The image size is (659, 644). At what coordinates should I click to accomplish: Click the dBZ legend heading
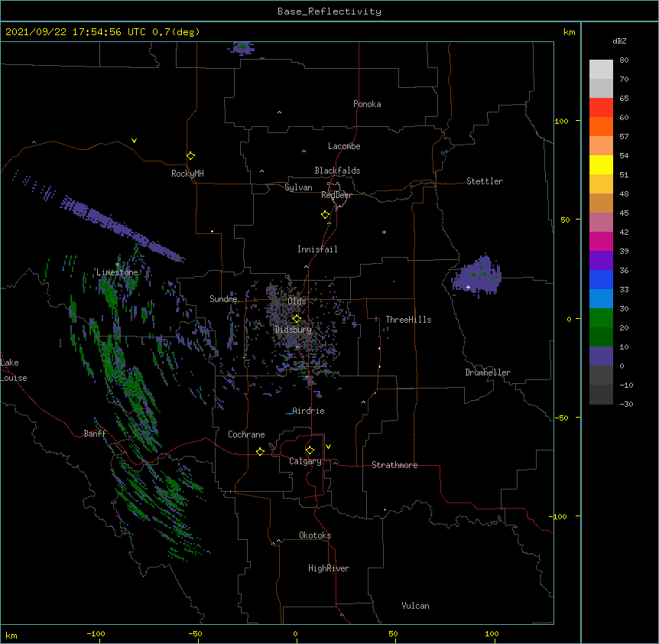pyautogui.click(x=619, y=41)
